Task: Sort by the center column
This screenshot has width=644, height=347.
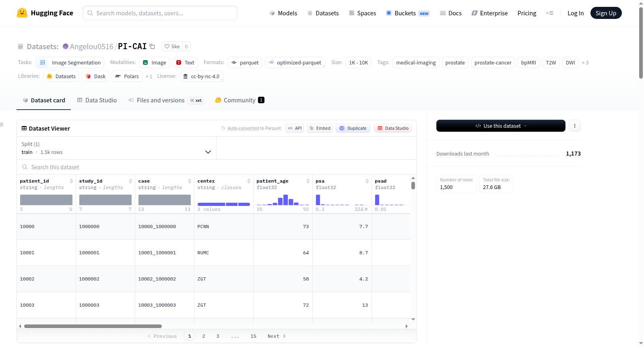Action: click(249, 181)
